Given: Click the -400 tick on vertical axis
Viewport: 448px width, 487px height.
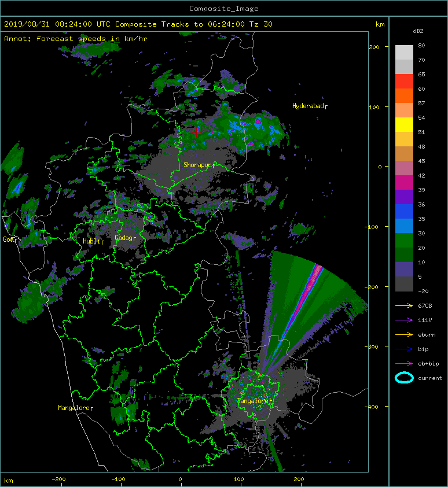Looking at the screenshot, I should coord(372,407).
